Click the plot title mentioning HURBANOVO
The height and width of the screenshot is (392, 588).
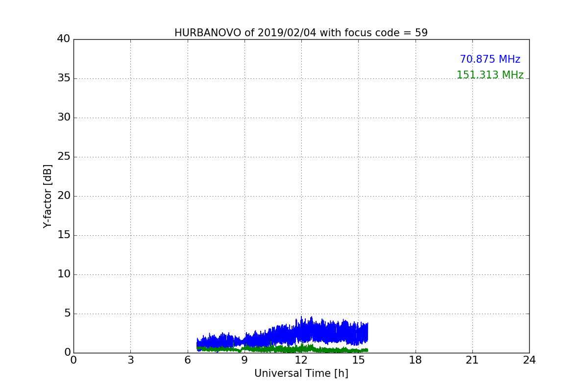click(301, 33)
